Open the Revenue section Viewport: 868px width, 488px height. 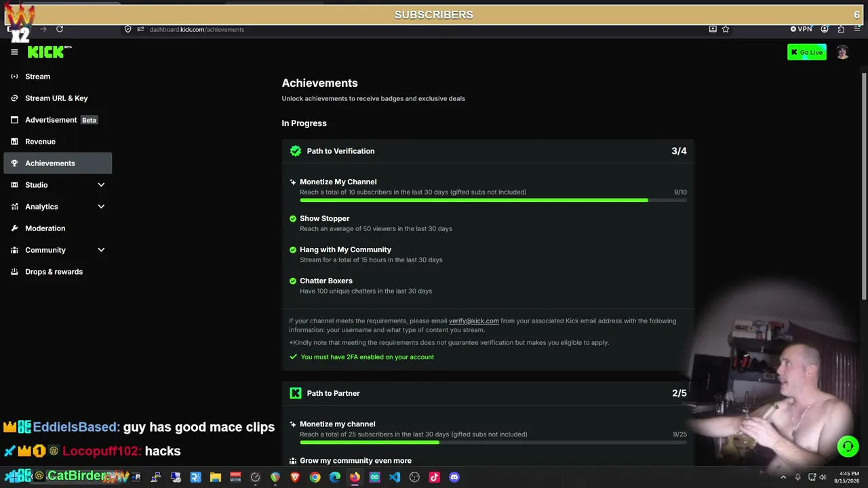pyautogui.click(x=58, y=142)
